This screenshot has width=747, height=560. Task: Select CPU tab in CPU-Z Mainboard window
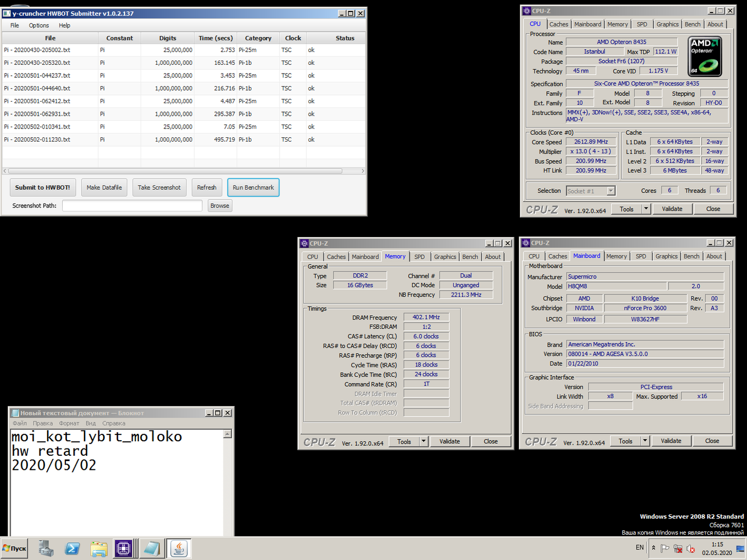pyautogui.click(x=534, y=256)
